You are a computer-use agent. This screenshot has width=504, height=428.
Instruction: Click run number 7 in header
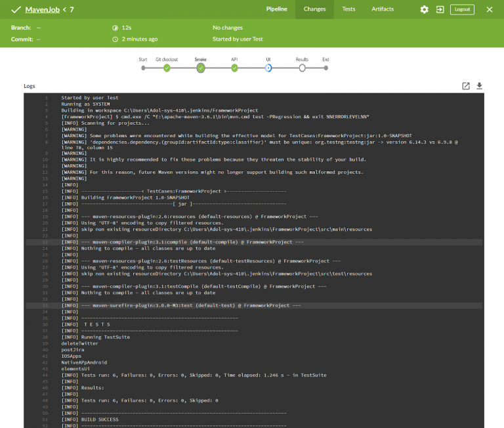[72, 10]
